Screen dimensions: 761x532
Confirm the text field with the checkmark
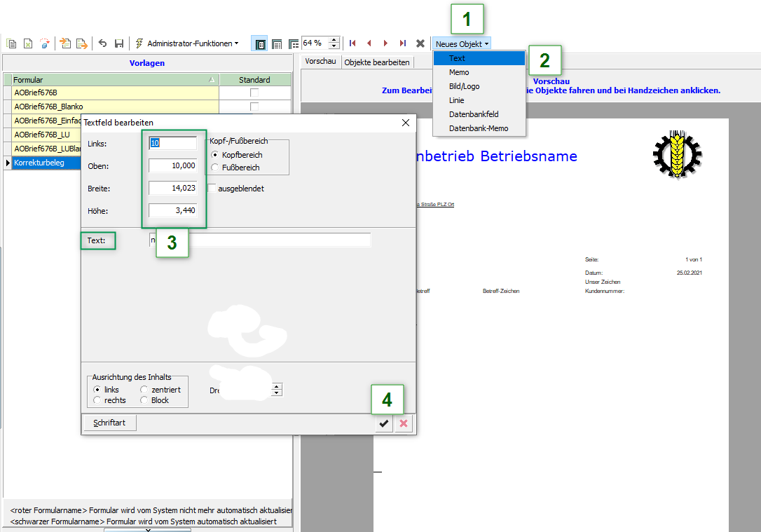point(384,423)
